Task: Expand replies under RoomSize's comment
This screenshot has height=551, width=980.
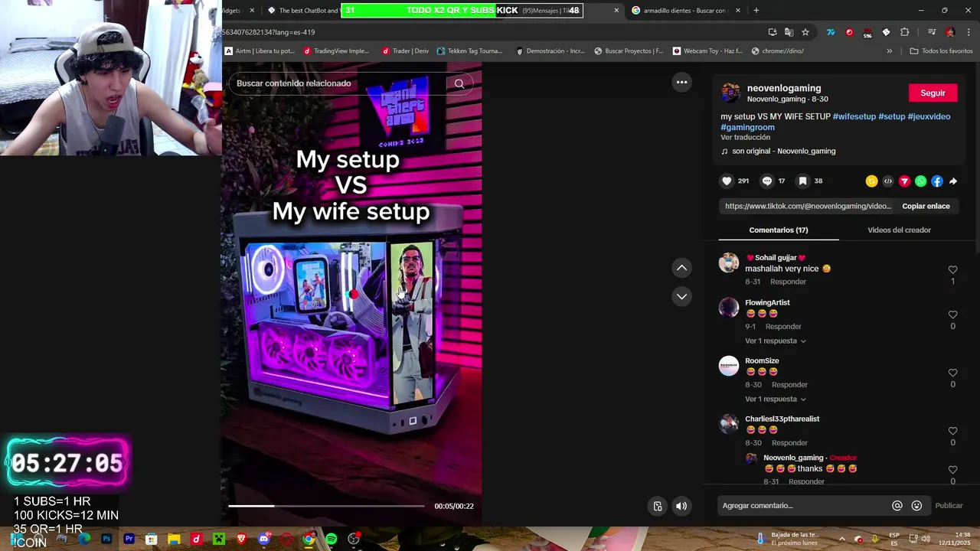Action: (775, 399)
